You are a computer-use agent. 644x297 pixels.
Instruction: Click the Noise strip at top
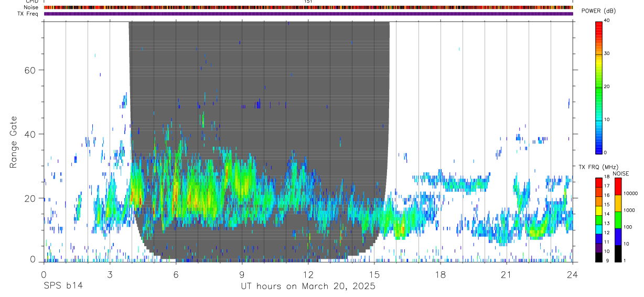pos(308,7)
